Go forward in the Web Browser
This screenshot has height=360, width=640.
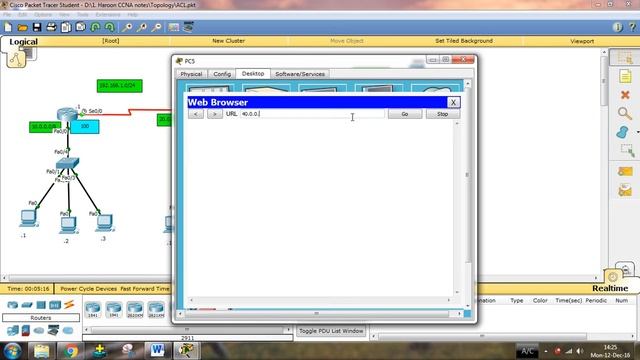215,114
